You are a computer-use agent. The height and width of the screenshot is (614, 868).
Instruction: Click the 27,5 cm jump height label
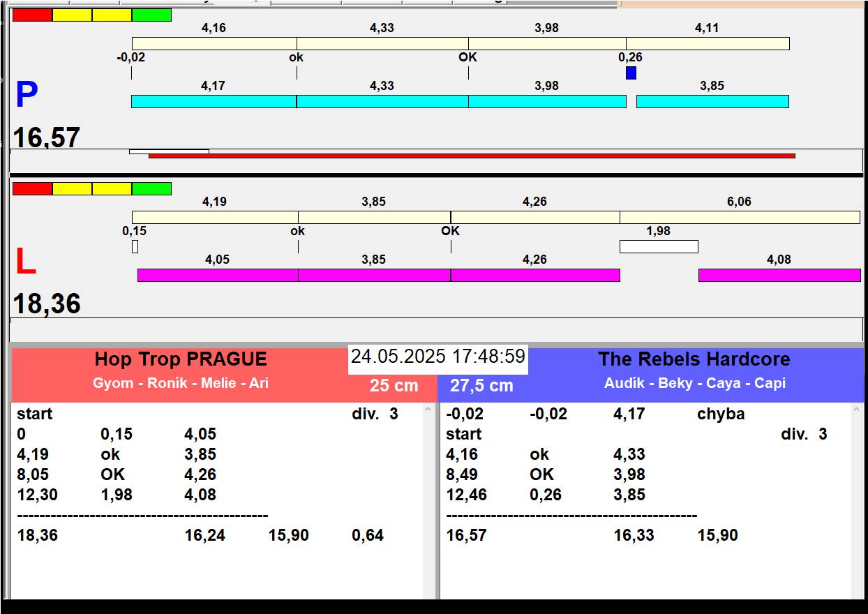[481, 385]
